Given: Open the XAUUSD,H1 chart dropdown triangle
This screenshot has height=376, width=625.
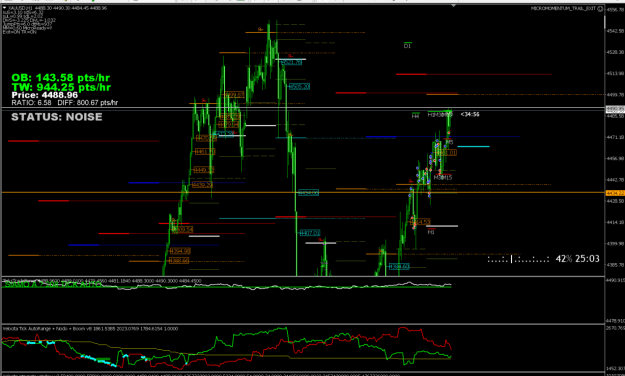Looking at the screenshot, I should coord(5,8).
